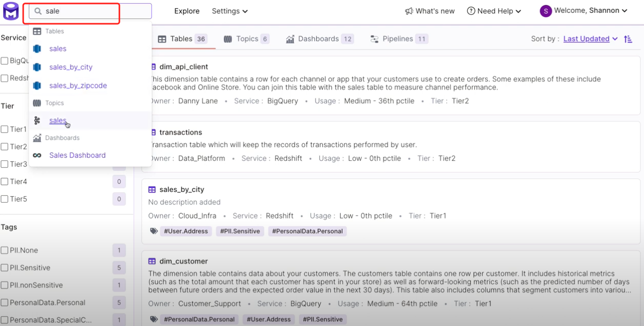Click in the search input field
This screenshot has height=326, width=644.
[93, 11]
